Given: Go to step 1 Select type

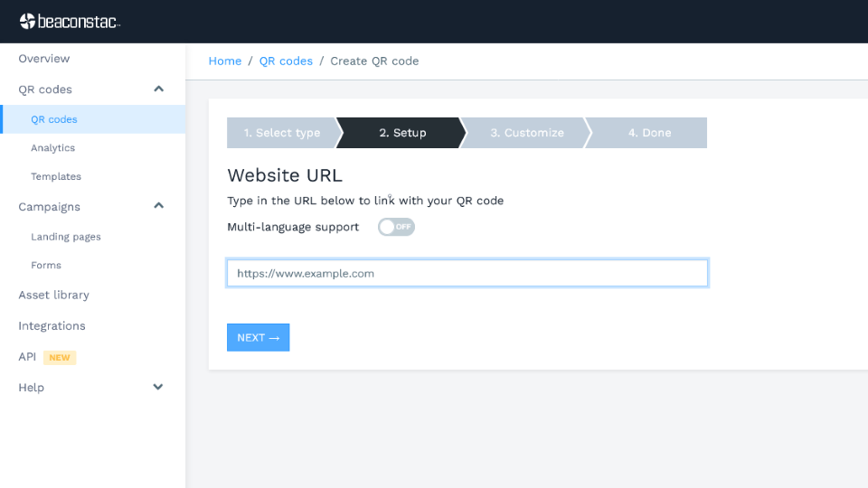Looking at the screenshot, I should 281,133.
